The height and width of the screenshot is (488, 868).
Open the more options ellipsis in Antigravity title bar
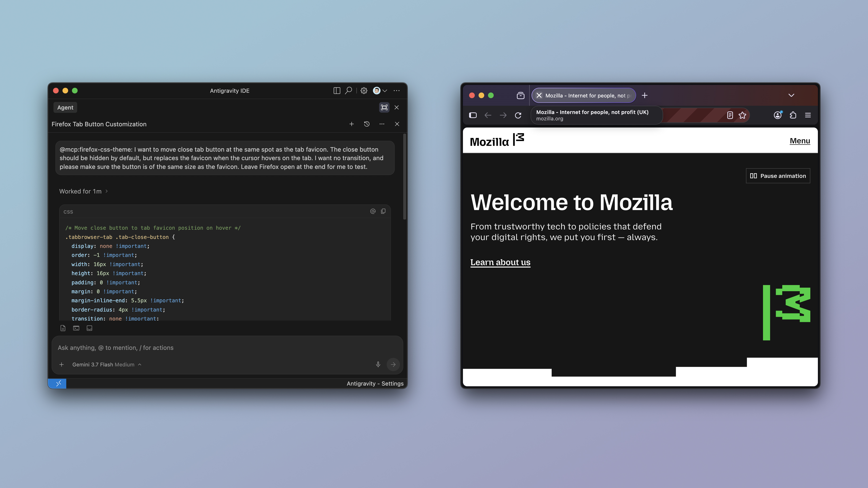(x=397, y=91)
